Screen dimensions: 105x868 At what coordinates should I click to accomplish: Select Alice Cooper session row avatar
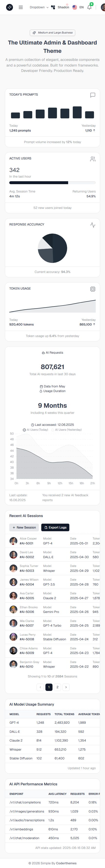point(13,541)
